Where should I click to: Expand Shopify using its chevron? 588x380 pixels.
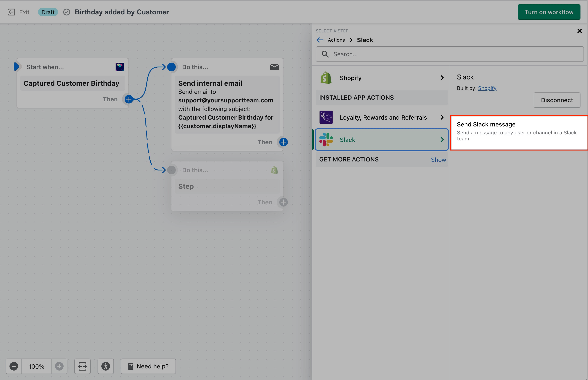[x=442, y=78]
